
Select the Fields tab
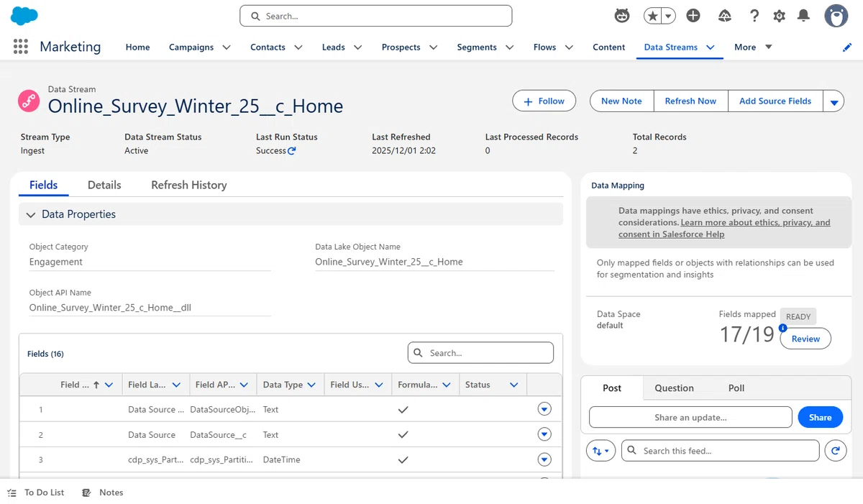pos(43,185)
